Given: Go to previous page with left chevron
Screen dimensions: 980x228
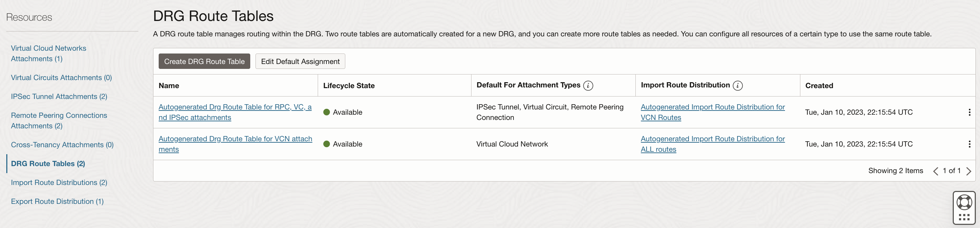Looking at the screenshot, I should (x=936, y=171).
